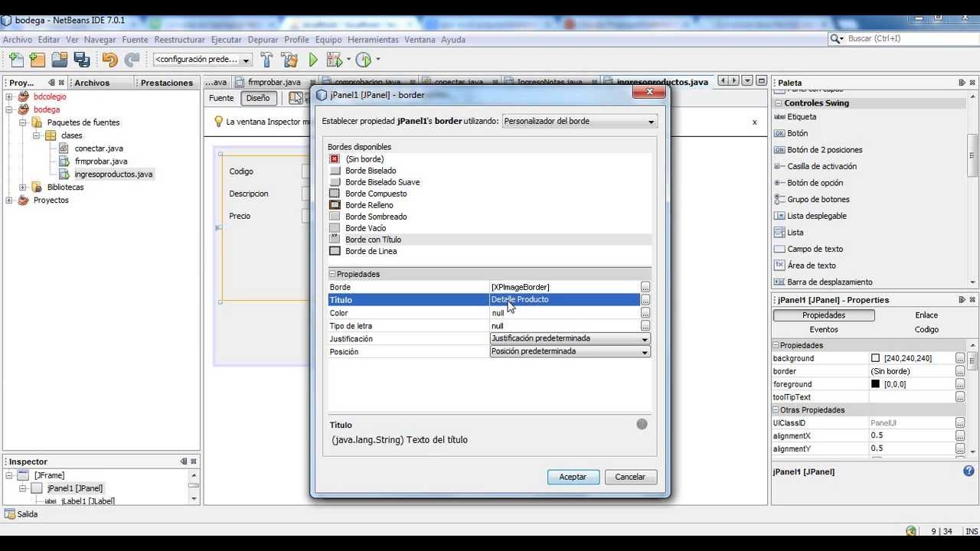This screenshot has width=980, height=551.
Task: Click the Save All toolbar icon
Action: tap(82, 60)
